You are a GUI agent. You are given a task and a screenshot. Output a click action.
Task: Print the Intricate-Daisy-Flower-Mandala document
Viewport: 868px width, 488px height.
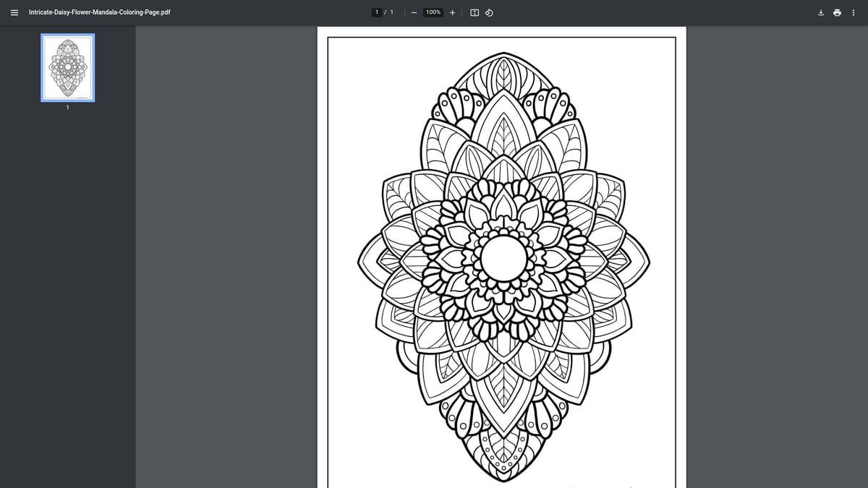click(x=837, y=12)
